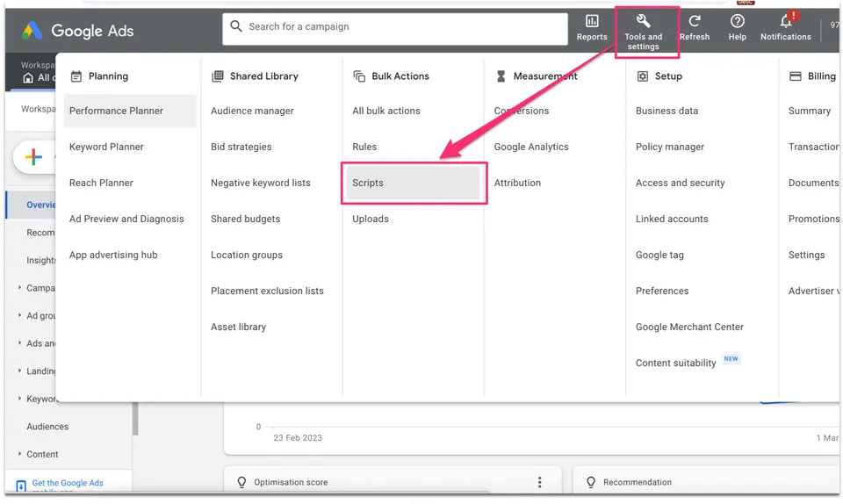Open the Notifications bell icon
The image size is (843, 504).
(786, 21)
